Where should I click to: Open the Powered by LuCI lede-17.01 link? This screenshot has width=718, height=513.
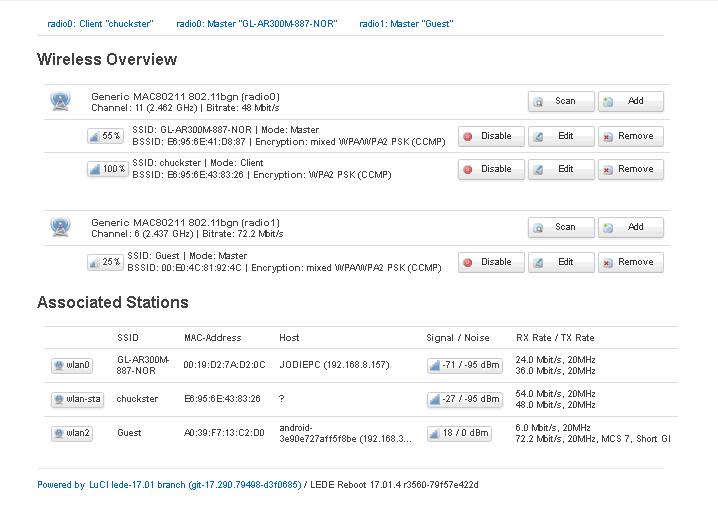click(169, 485)
